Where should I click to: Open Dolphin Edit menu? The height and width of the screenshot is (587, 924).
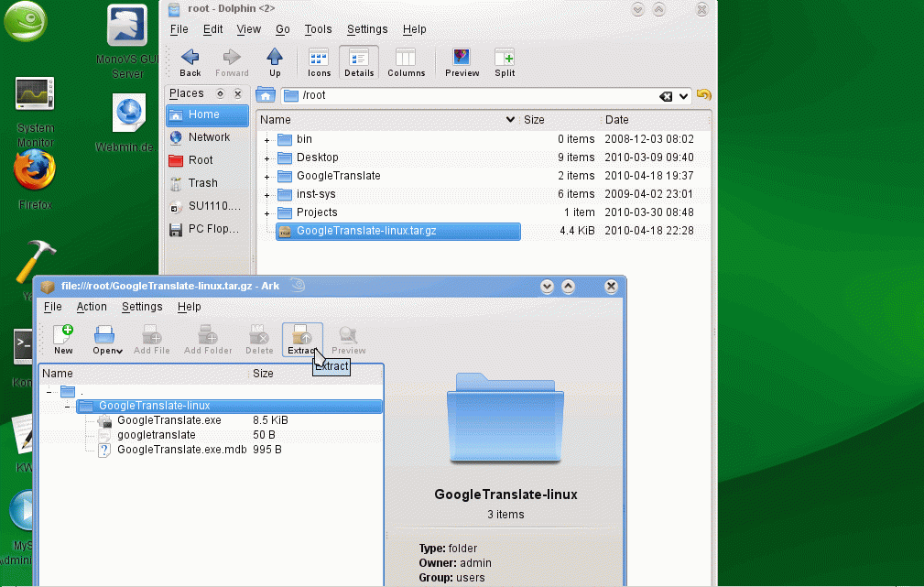pyautogui.click(x=212, y=29)
